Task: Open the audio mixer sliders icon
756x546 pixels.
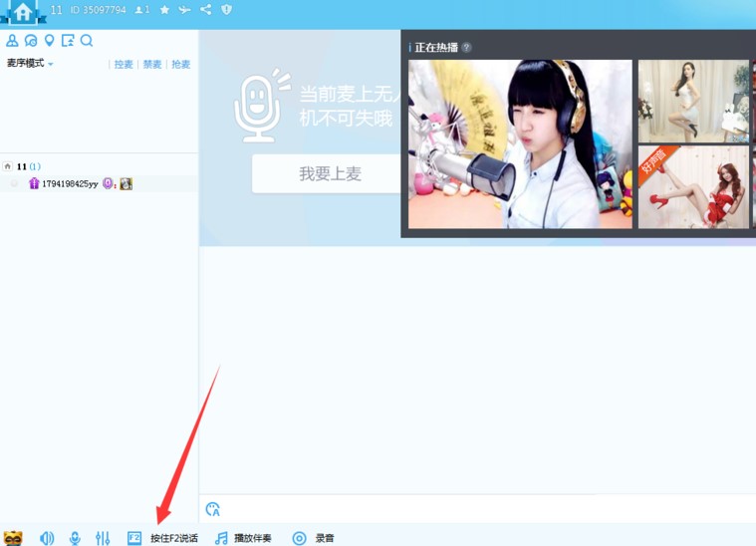Action: coord(103,538)
